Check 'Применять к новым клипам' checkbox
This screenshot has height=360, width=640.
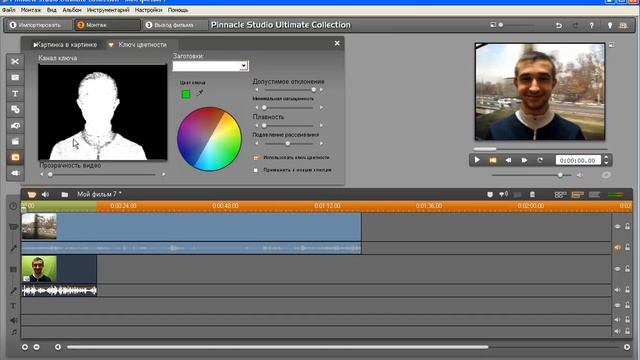(x=256, y=170)
